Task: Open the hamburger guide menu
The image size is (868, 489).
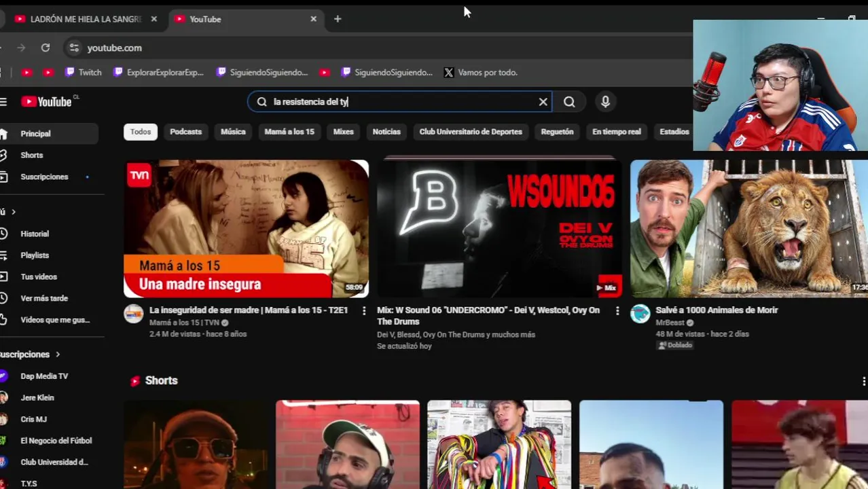Action: coord(3,102)
